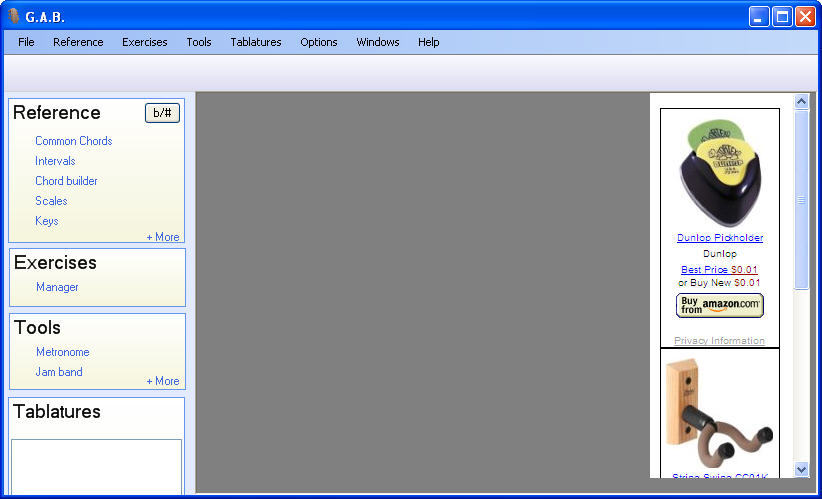Open the Exercises menu in menu bar
Screen dimensions: 822x499
click(145, 42)
